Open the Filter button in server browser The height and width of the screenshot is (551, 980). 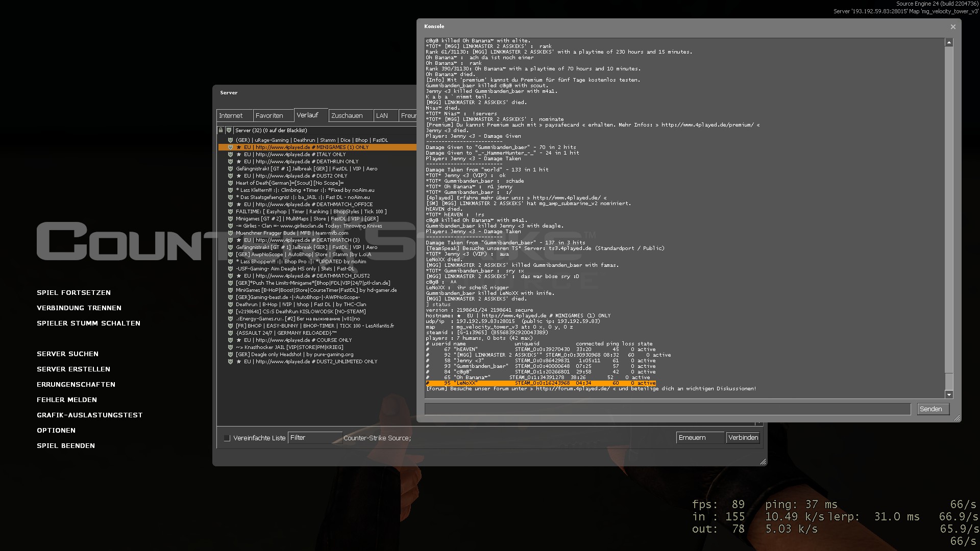point(315,438)
